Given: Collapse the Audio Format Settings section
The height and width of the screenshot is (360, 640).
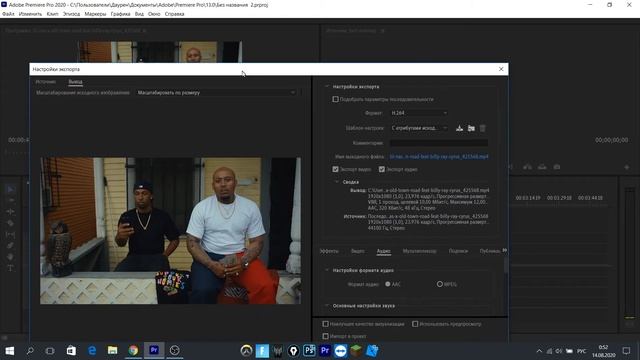Looking at the screenshot, I should pyautogui.click(x=327, y=270).
